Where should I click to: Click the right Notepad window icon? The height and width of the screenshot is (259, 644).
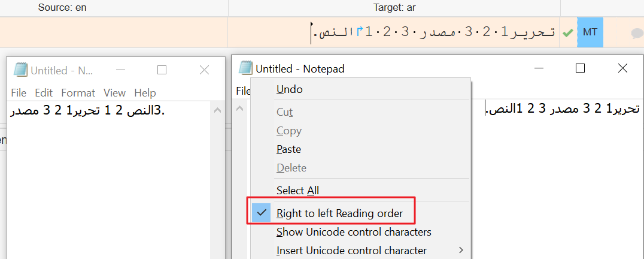(x=245, y=68)
